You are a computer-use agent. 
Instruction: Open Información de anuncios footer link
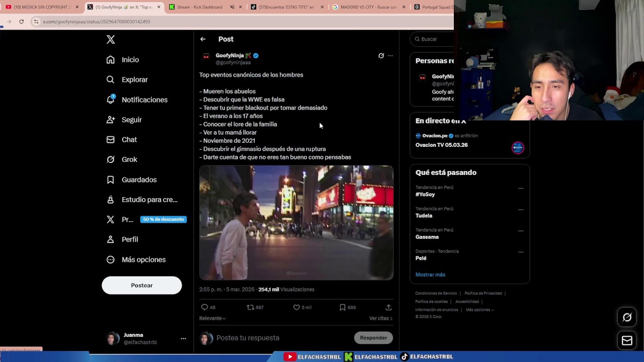tap(436, 310)
